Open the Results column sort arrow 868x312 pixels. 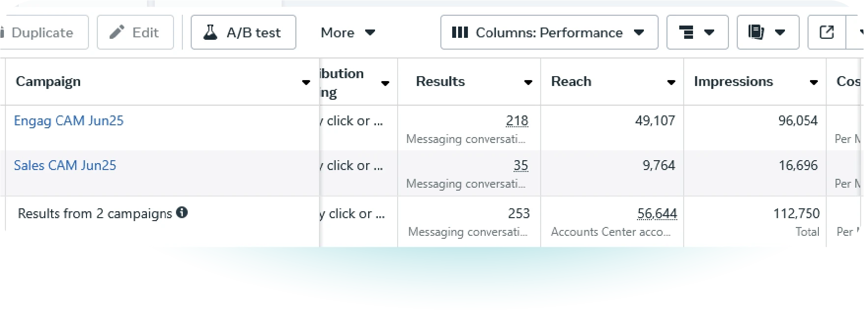tap(528, 83)
